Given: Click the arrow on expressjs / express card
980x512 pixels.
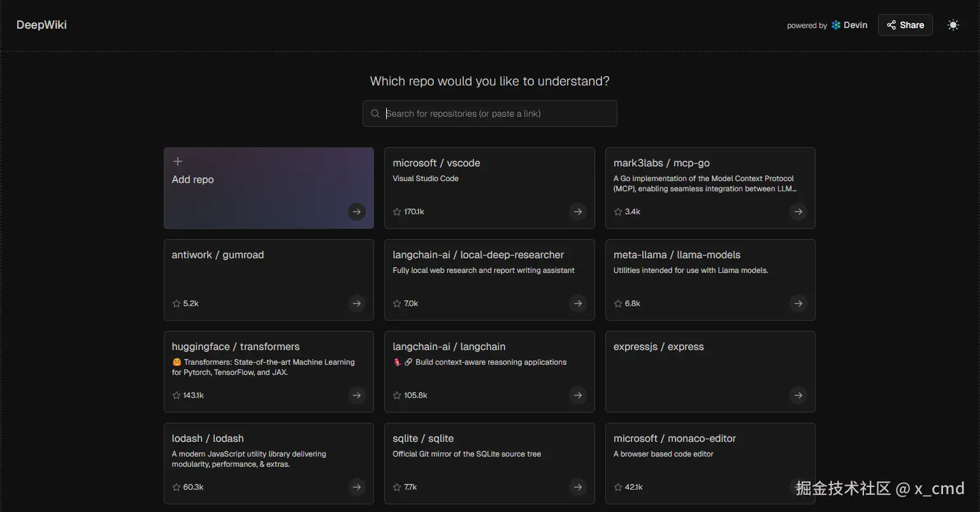Looking at the screenshot, I should coord(798,395).
